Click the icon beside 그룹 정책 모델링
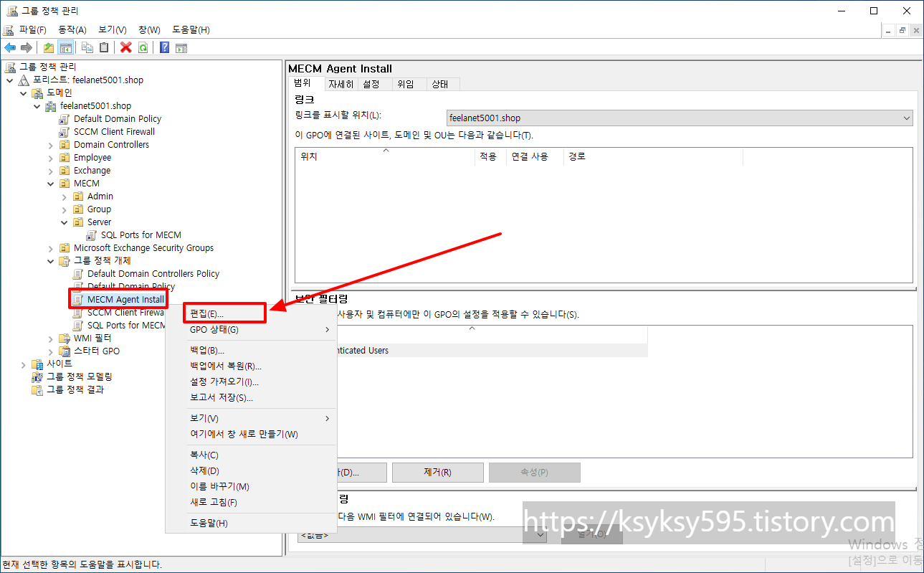Viewport: 924px width, 573px height. [37, 377]
